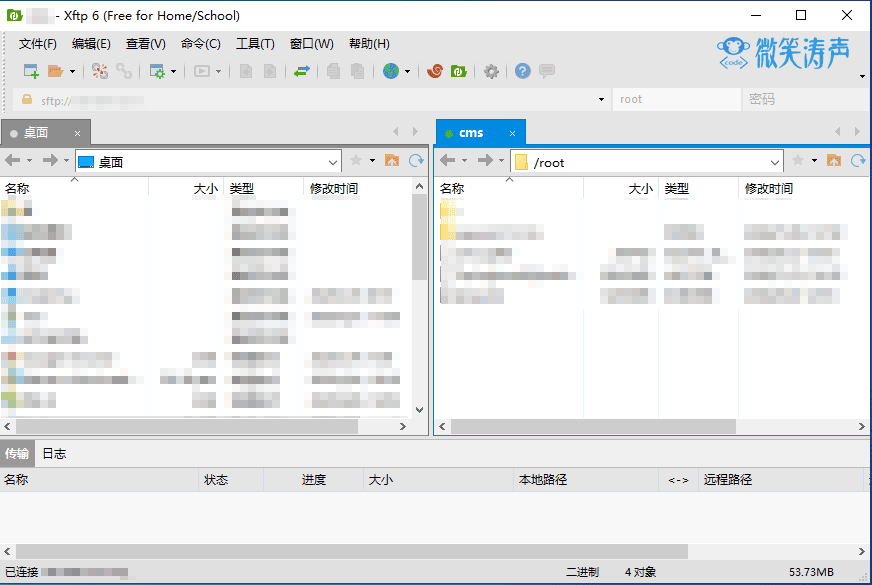Go back in the local 桌面 pane
Screen dimensions: 872x585
[13, 161]
